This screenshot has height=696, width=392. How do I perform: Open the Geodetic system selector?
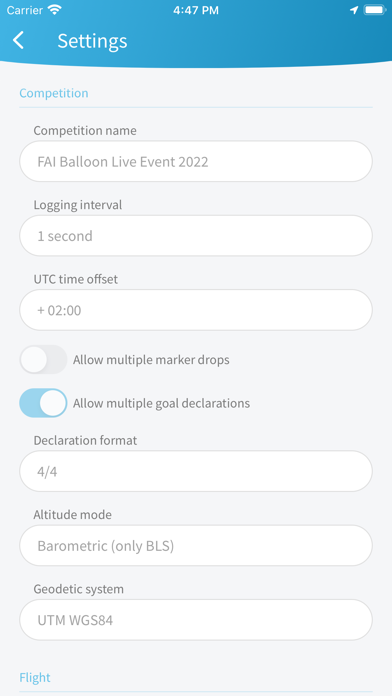[x=196, y=620]
